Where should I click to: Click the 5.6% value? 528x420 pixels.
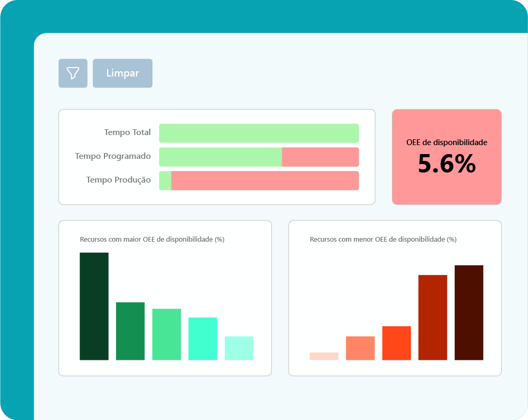(x=447, y=164)
